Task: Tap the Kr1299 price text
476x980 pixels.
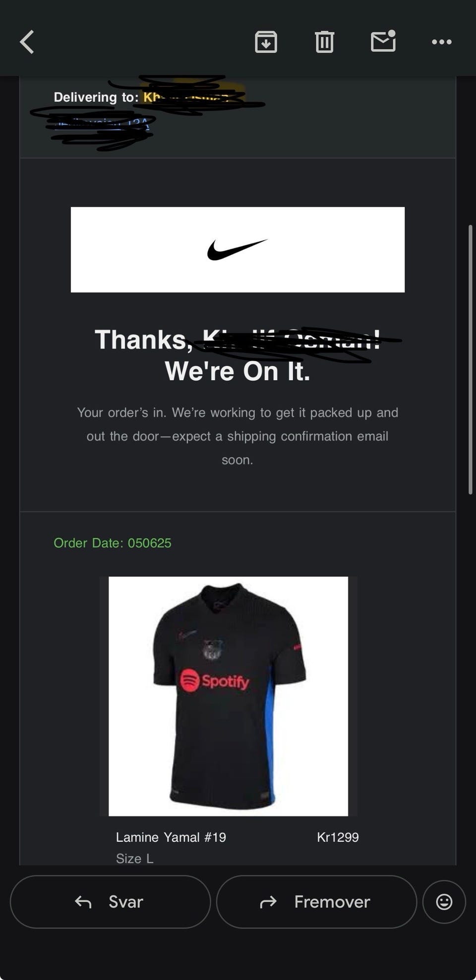Action: [x=338, y=837]
